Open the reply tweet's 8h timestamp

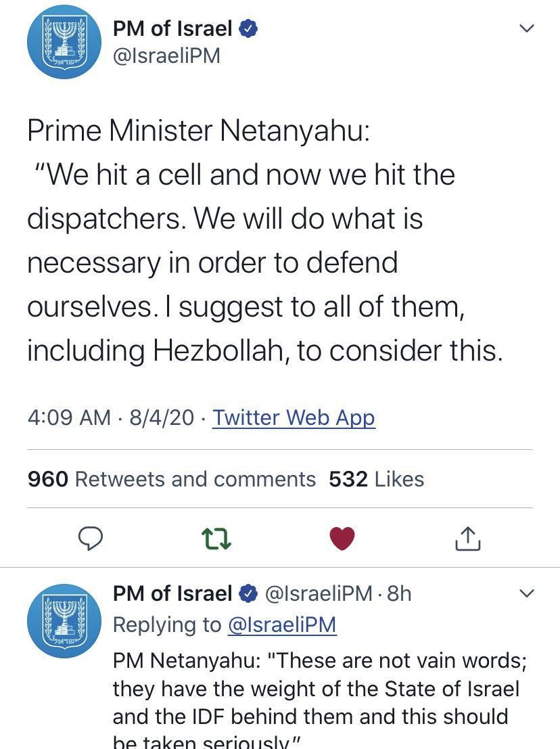coord(398,593)
